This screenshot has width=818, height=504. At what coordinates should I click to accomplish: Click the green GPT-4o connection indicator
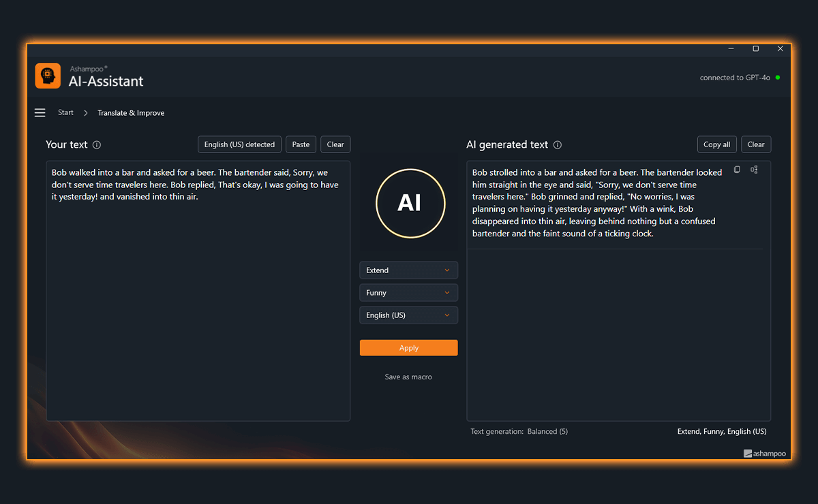778,78
